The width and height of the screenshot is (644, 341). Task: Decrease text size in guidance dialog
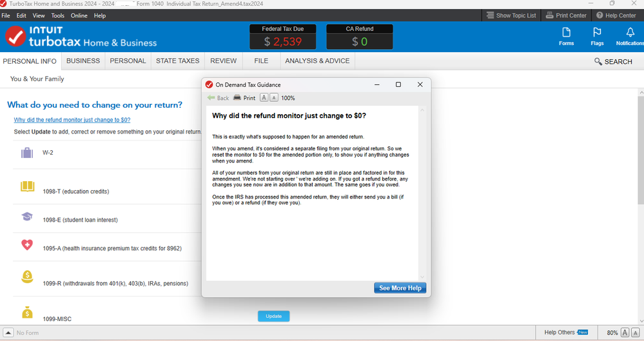[x=274, y=98]
